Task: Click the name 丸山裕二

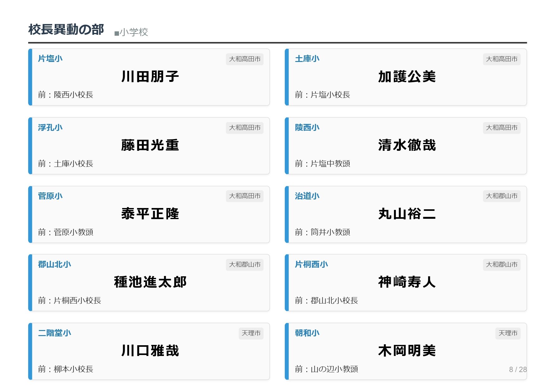Action: [407, 214]
